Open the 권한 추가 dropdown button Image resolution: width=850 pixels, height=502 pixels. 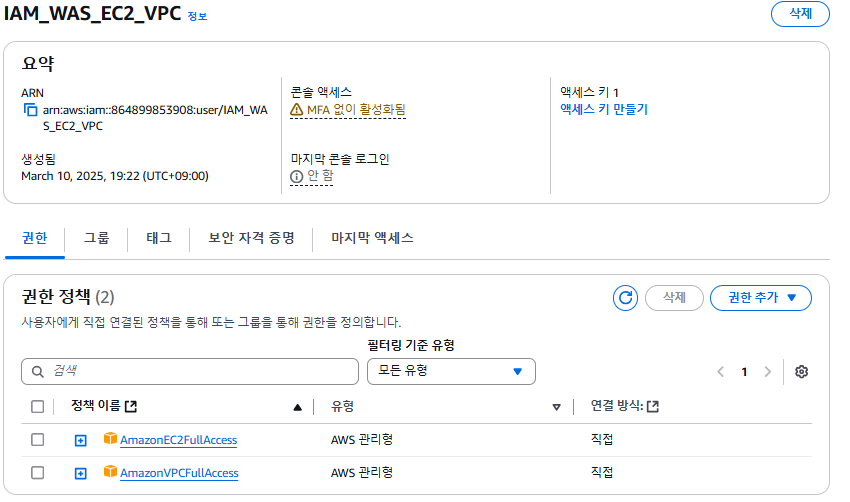(x=761, y=298)
